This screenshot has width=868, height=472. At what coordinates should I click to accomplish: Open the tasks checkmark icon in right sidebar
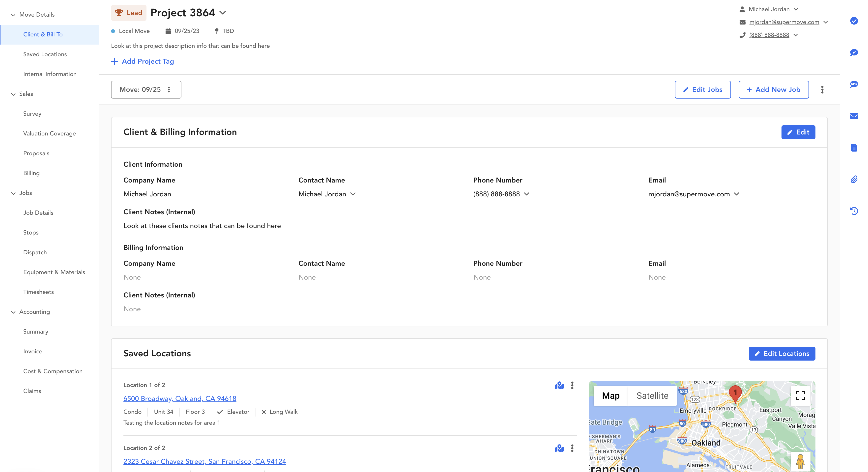[854, 21]
